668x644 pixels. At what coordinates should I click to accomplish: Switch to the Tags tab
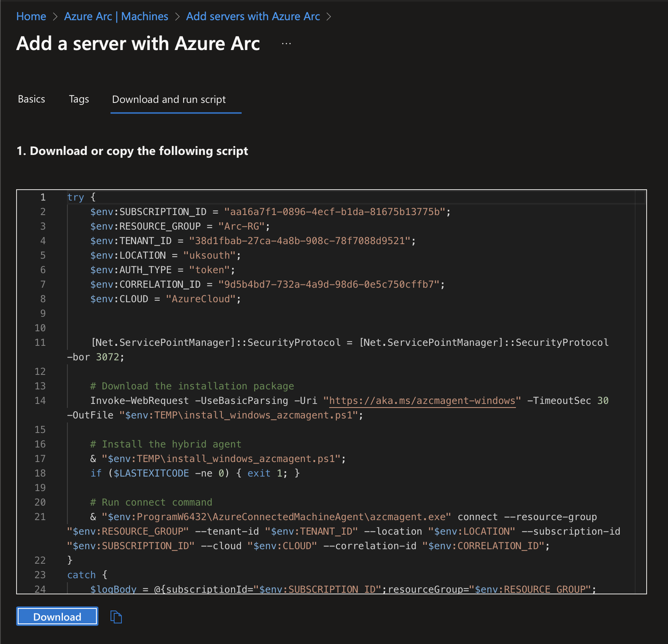coord(79,99)
